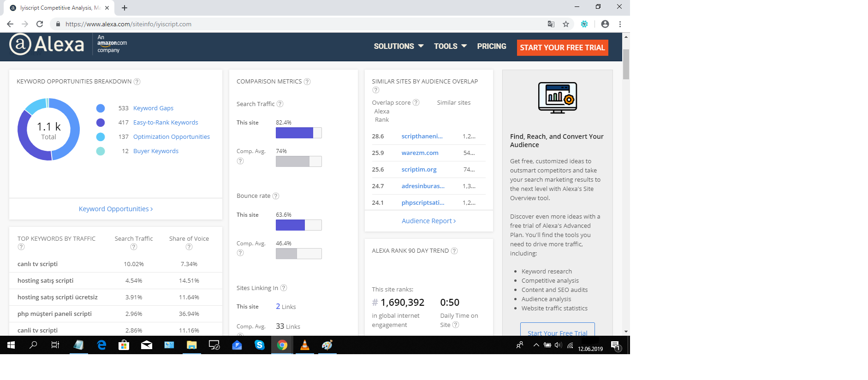Click help icon under Share of Voice
868x380 pixels.
coord(189,247)
